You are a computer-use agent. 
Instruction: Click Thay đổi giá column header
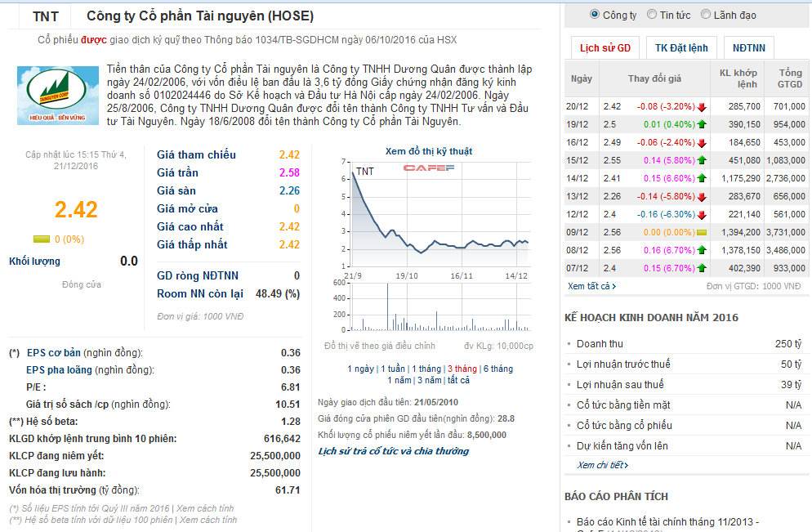click(x=654, y=78)
